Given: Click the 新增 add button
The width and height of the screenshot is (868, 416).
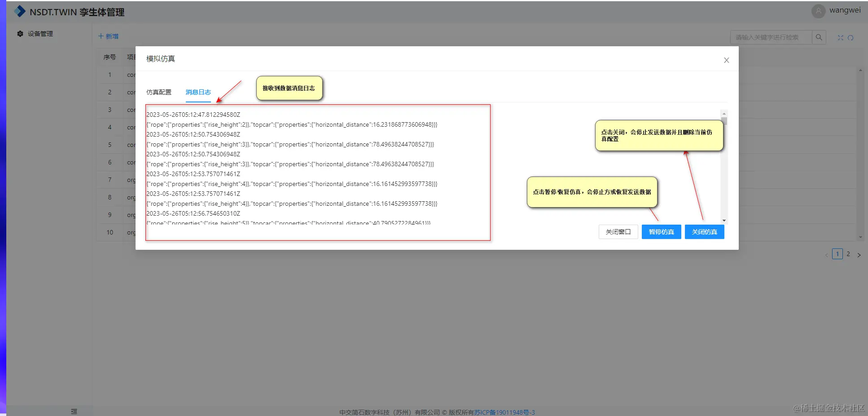Looking at the screenshot, I should click(108, 36).
